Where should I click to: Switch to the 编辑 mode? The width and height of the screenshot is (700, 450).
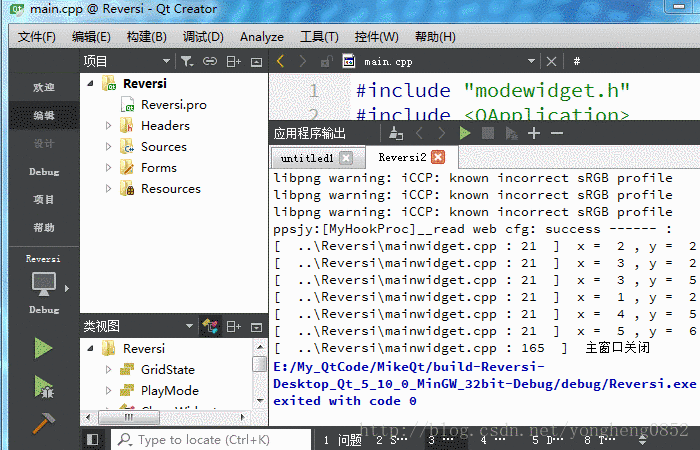[44, 116]
